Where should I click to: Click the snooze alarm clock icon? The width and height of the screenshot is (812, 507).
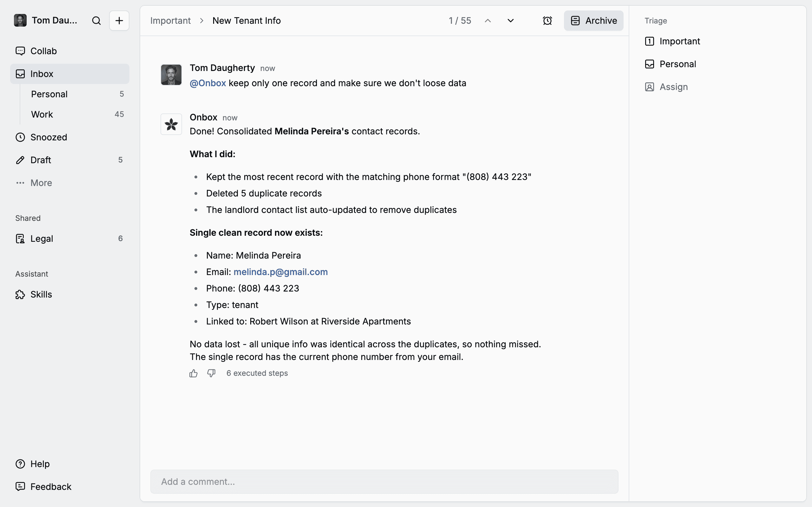(x=547, y=21)
